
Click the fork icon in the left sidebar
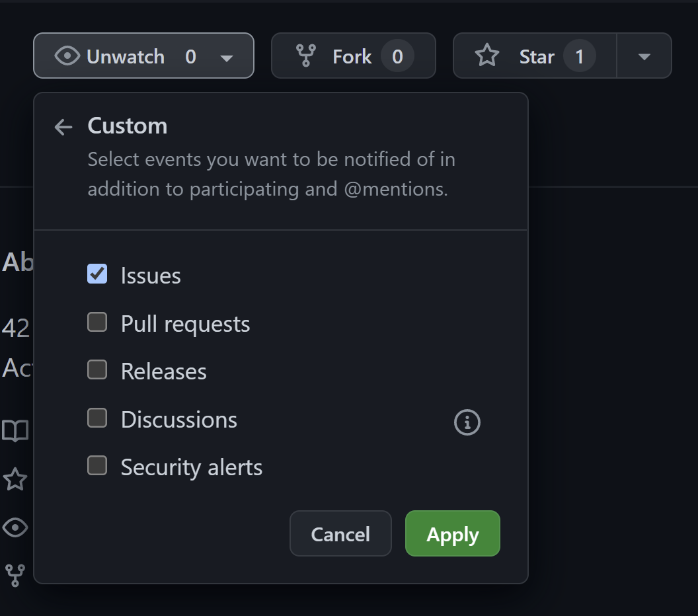[x=15, y=575]
